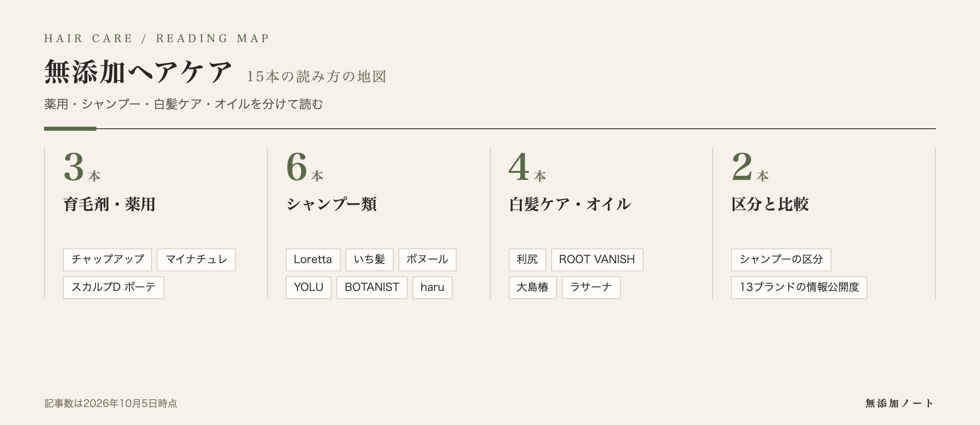Click the large number 3 count
Viewport: 980px width, 425px height.
pyautogui.click(x=74, y=167)
